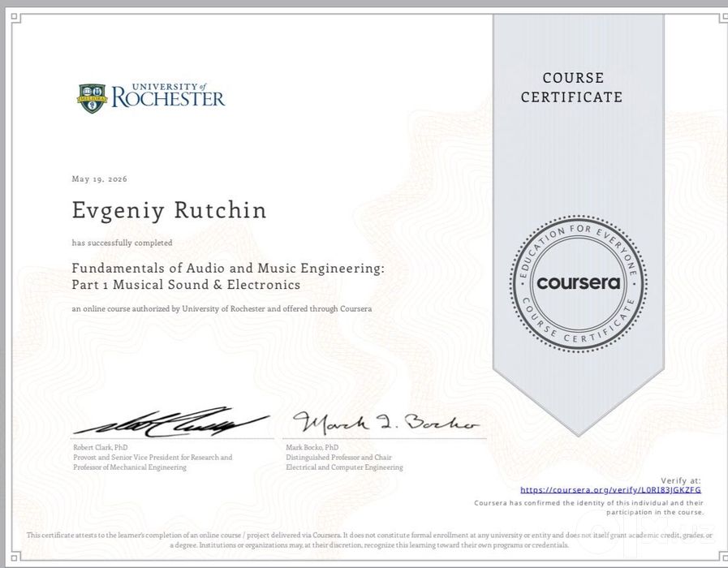Click the line "Coursera has confirmed the identity"
This screenshot has height=568, width=728.
(x=588, y=503)
